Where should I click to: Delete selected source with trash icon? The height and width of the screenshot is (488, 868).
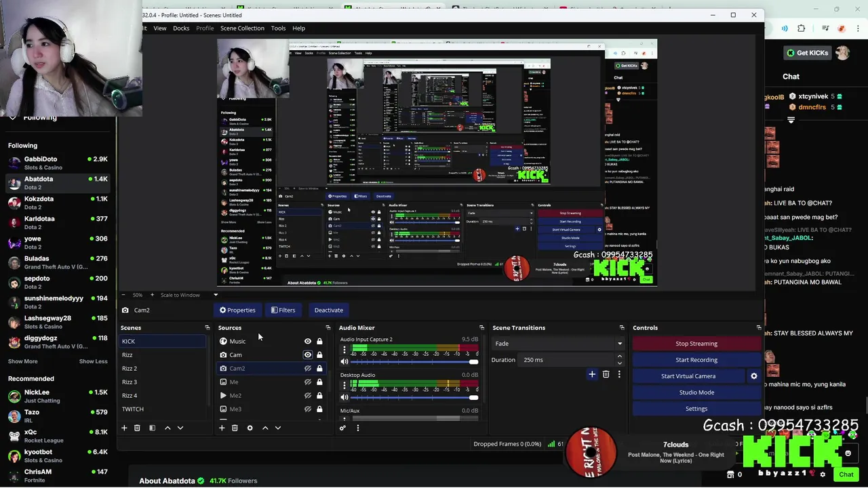coord(235,428)
